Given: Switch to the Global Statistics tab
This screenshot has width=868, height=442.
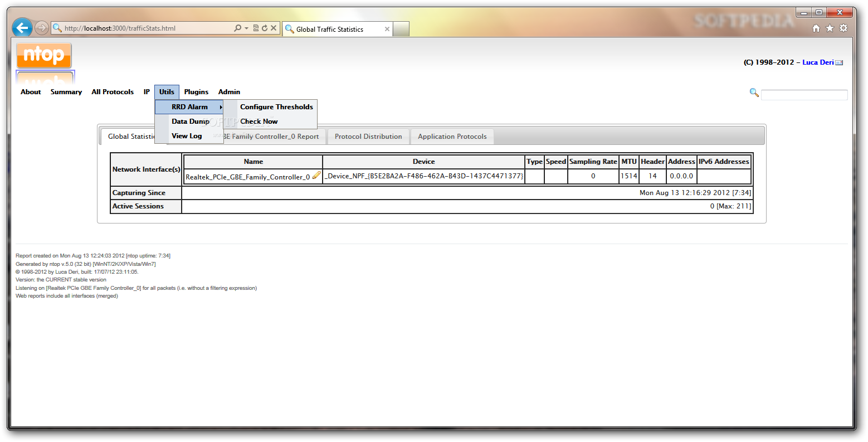Looking at the screenshot, I should 131,137.
